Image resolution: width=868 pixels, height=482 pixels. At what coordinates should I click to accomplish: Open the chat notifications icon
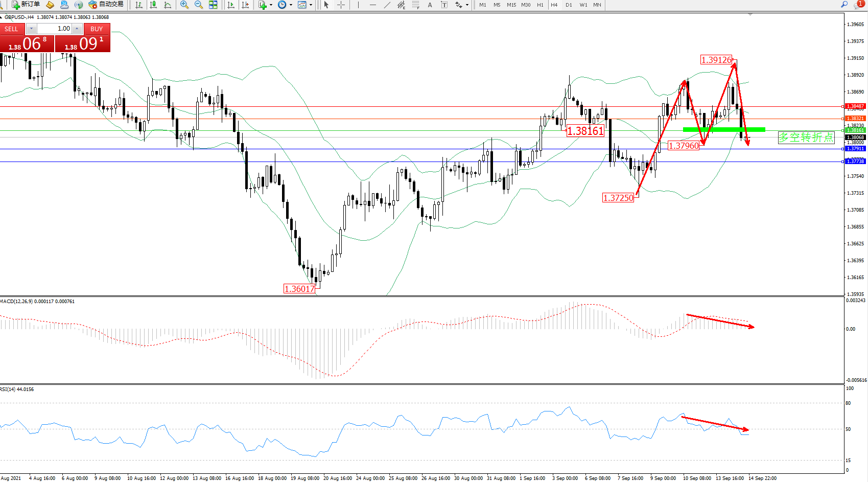pos(858,4)
